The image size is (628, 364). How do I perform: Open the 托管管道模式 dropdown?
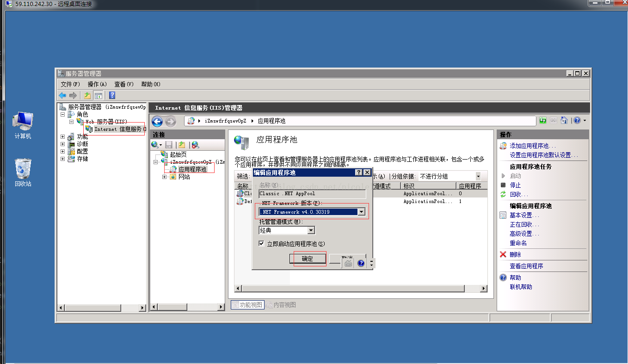tap(311, 230)
